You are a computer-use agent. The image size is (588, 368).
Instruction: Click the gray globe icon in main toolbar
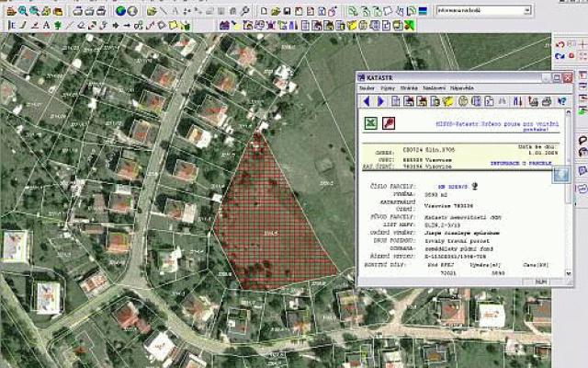[132, 11]
